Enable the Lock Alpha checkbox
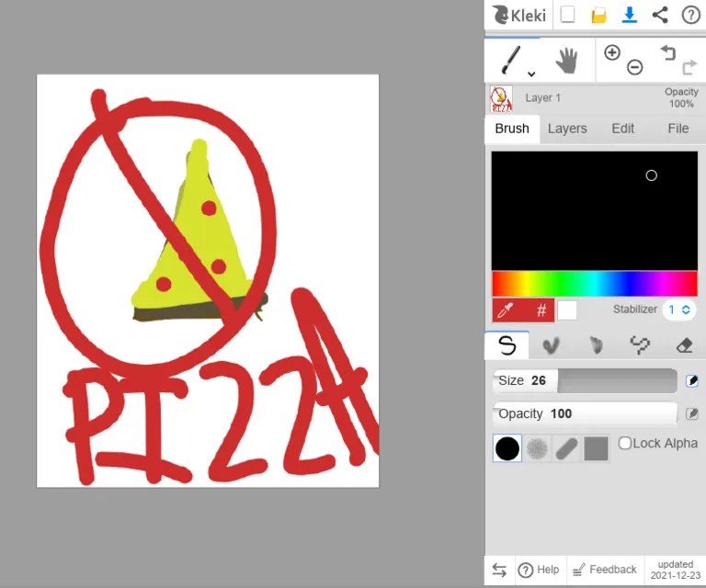Image resolution: width=706 pixels, height=588 pixels. tap(624, 443)
